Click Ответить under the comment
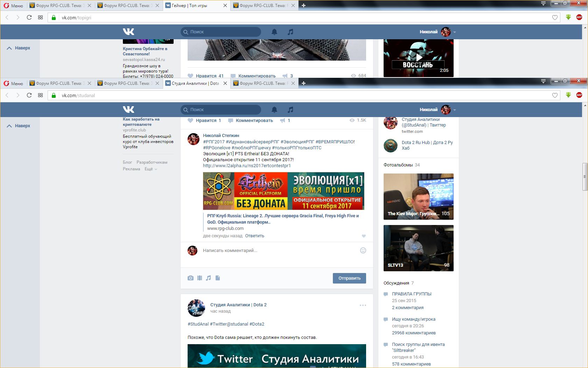The height and width of the screenshot is (368, 588). [254, 236]
